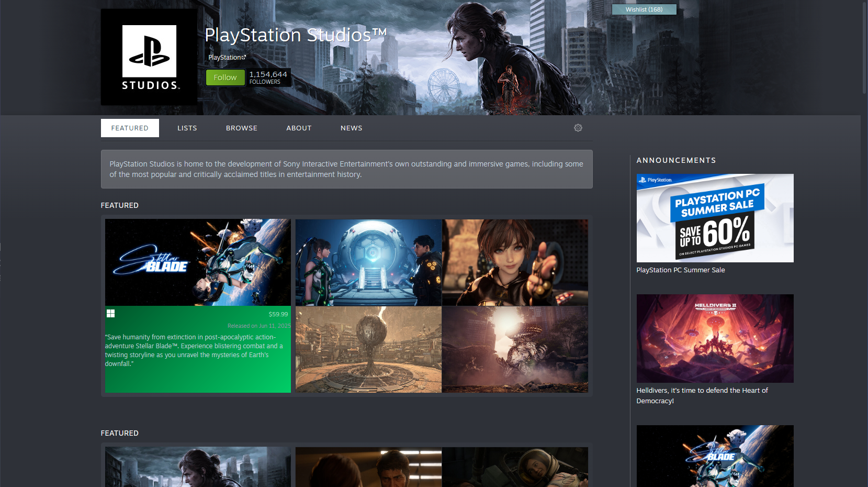Screen dimensions: 868x487
Task: Open the page settings gear icon
Action: 578,128
